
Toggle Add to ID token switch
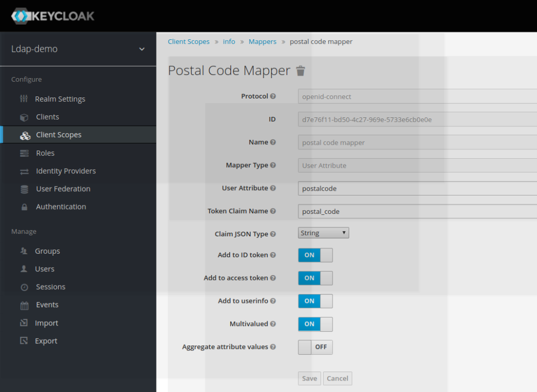coord(315,255)
